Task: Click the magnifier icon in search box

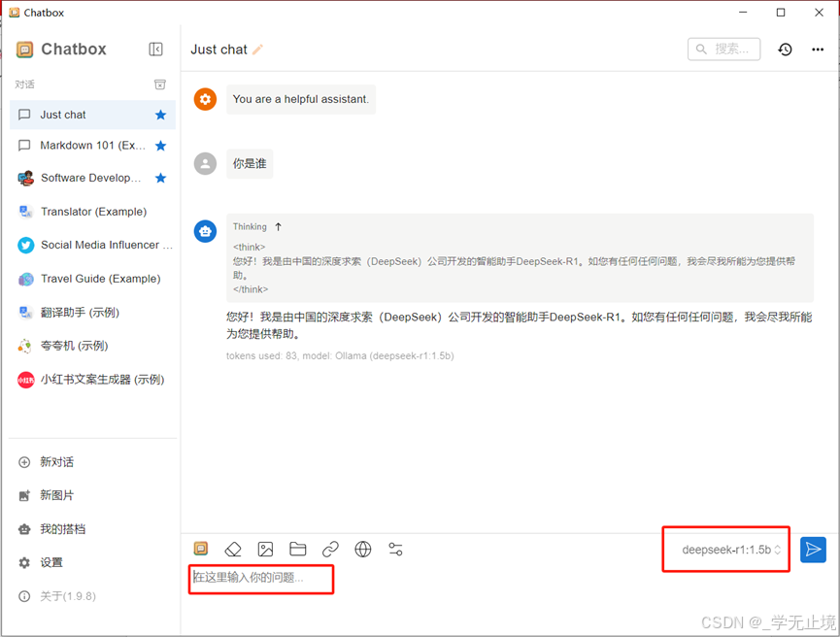Action: pyautogui.click(x=701, y=50)
